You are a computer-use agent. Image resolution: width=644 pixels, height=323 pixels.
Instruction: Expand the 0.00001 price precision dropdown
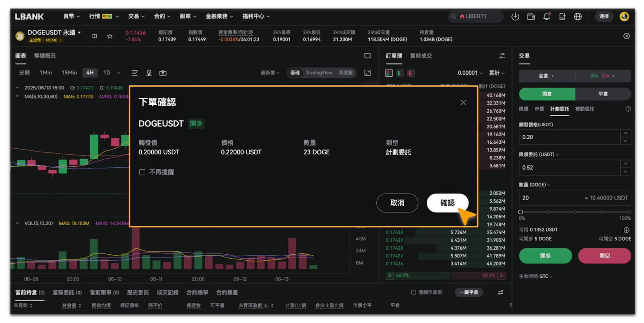point(470,73)
